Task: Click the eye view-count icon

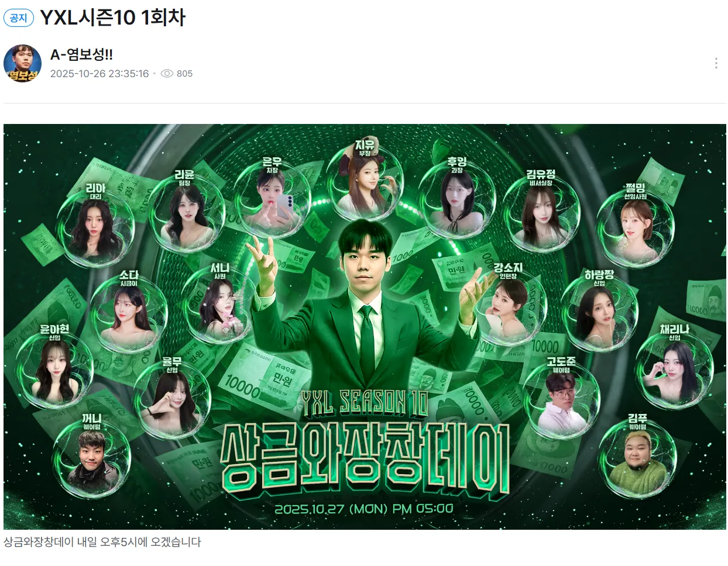Action: coord(167,74)
